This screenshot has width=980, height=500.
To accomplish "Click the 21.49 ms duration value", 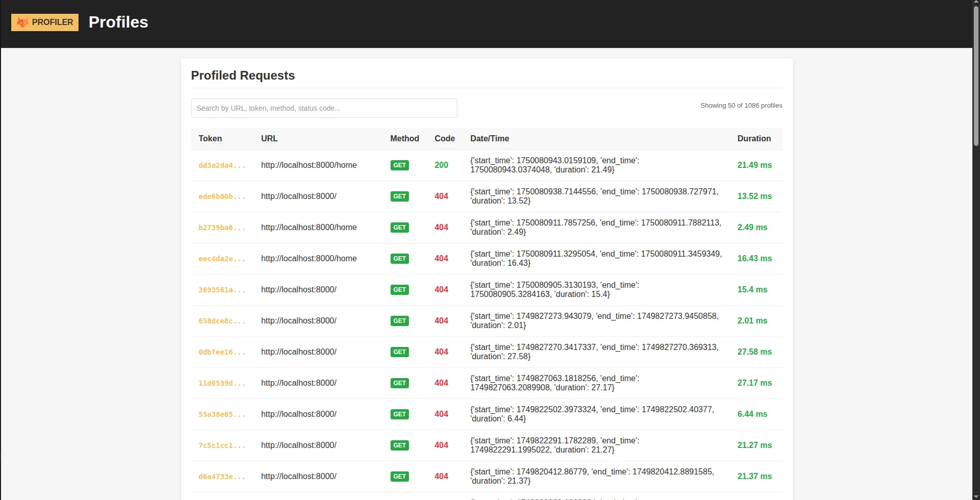I will point(755,165).
